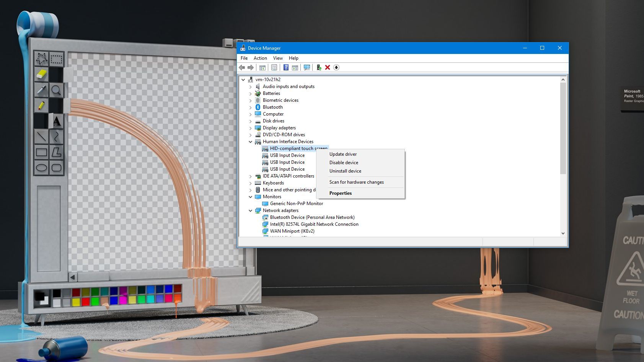Image resolution: width=644 pixels, height=362 pixels.
Task: Click the Update device driver toolbar icon
Action: (319, 67)
